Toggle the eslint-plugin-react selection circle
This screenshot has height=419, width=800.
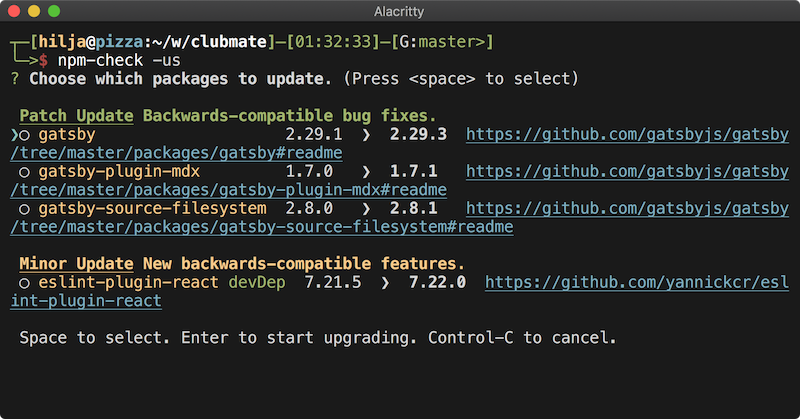coord(24,283)
